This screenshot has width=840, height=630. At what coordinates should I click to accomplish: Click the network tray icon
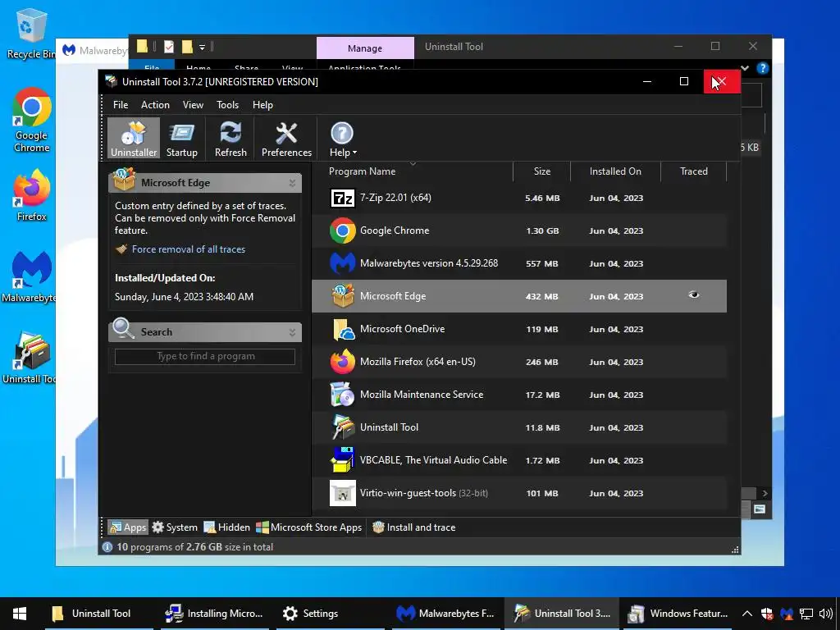coord(806,614)
